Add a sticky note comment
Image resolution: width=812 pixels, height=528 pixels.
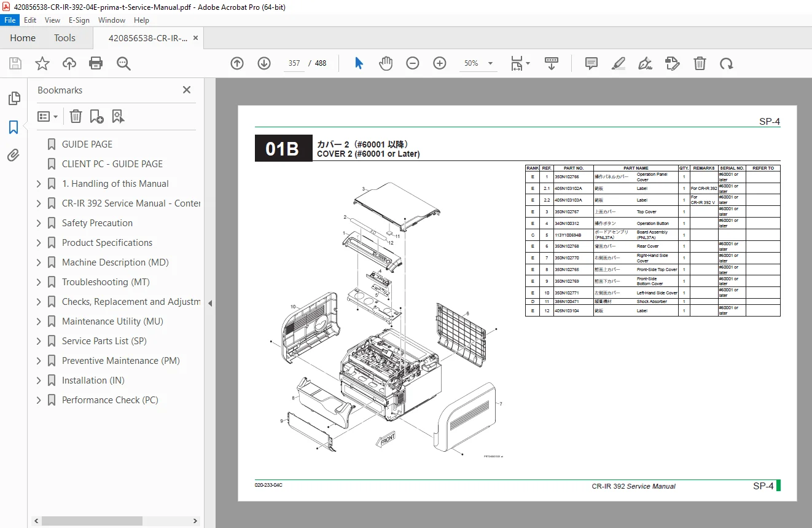tap(591, 63)
